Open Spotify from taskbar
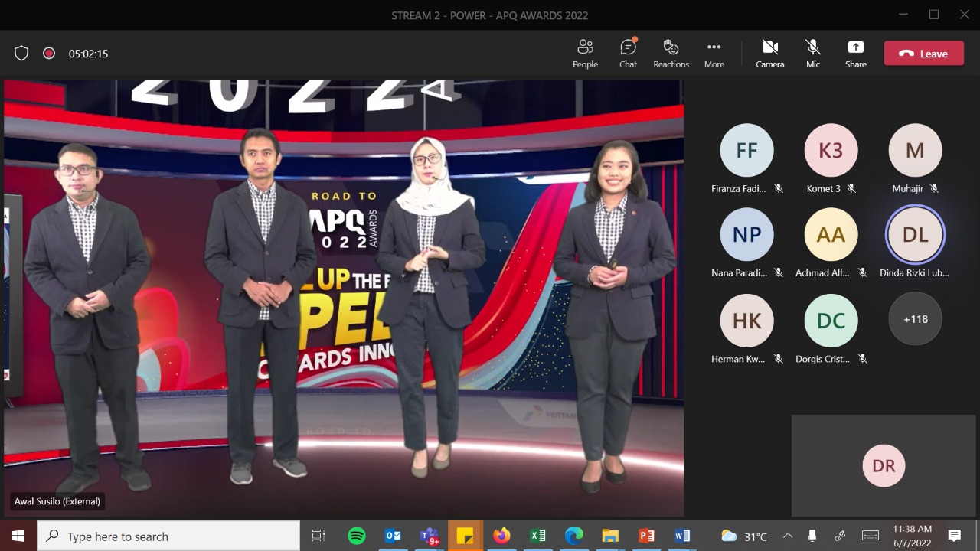The height and width of the screenshot is (551, 980). (356, 536)
